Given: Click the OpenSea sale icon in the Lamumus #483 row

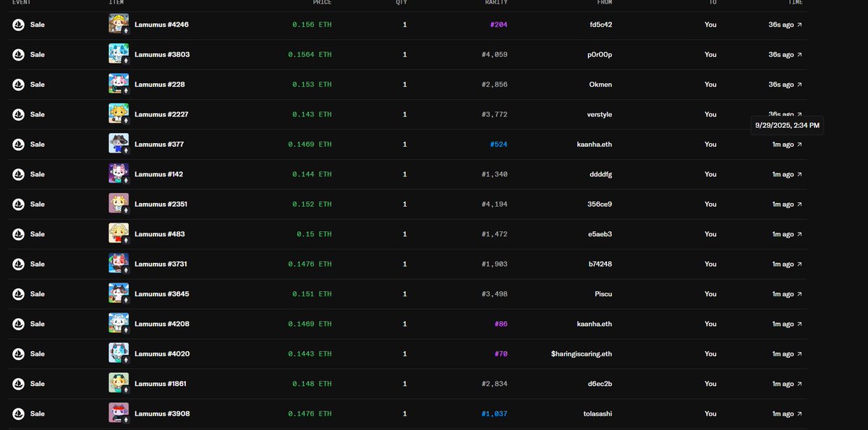Looking at the screenshot, I should tap(19, 234).
